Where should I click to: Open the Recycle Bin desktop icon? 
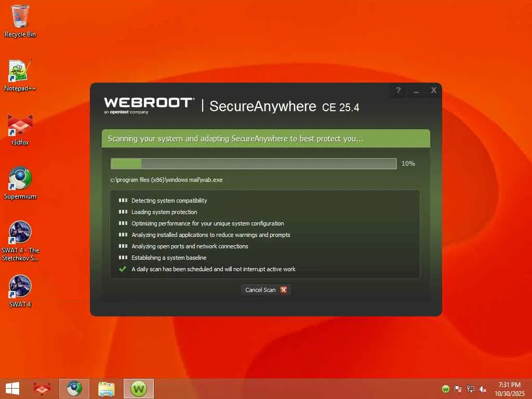coord(20,21)
